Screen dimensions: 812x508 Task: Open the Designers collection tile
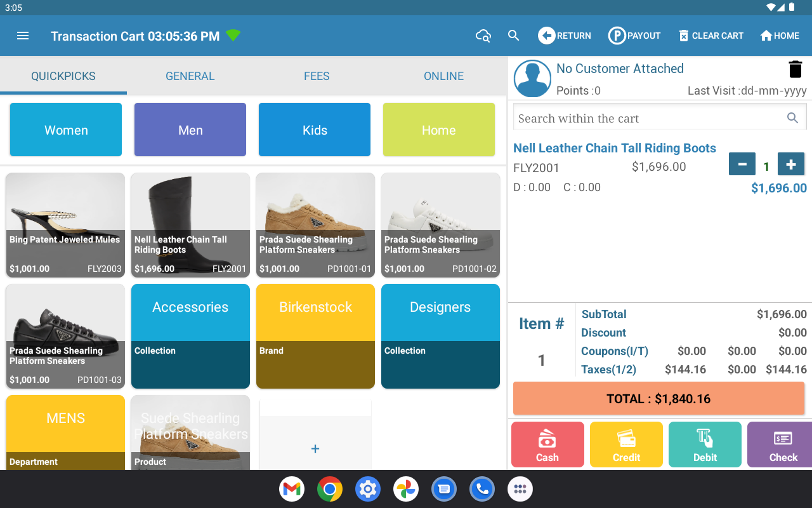coord(440,337)
